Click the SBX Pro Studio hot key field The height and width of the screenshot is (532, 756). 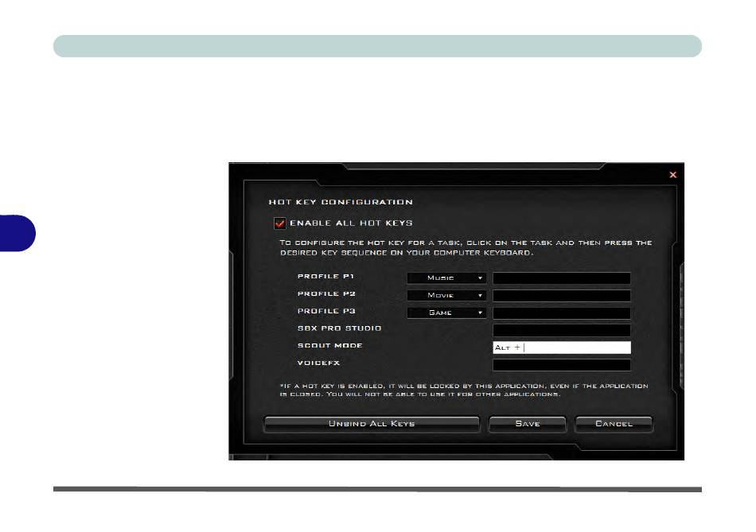point(562,330)
